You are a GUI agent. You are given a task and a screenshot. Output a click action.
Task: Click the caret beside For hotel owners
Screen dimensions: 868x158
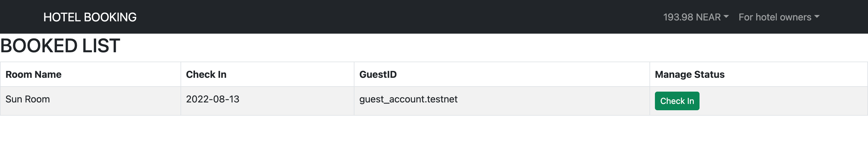tap(817, 16)
